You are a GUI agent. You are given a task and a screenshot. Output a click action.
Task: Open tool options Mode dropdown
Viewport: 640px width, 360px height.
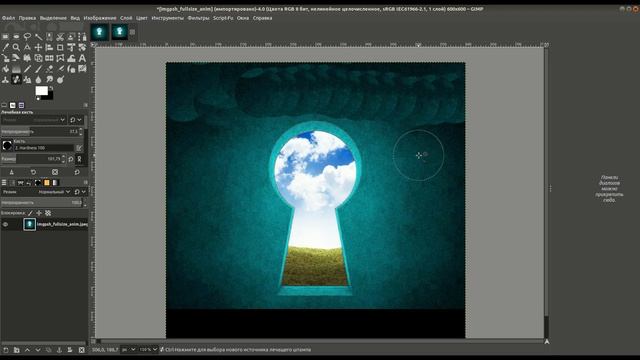point(34,120)
